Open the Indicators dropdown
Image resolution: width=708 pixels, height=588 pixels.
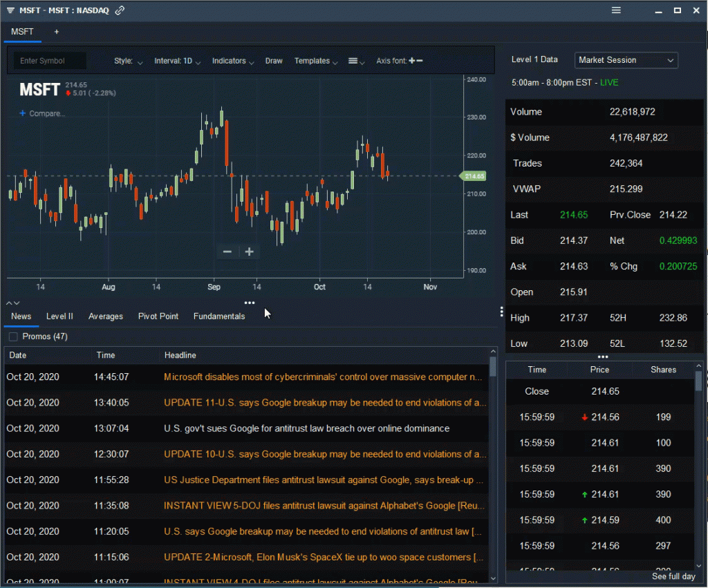pos(232,61)
